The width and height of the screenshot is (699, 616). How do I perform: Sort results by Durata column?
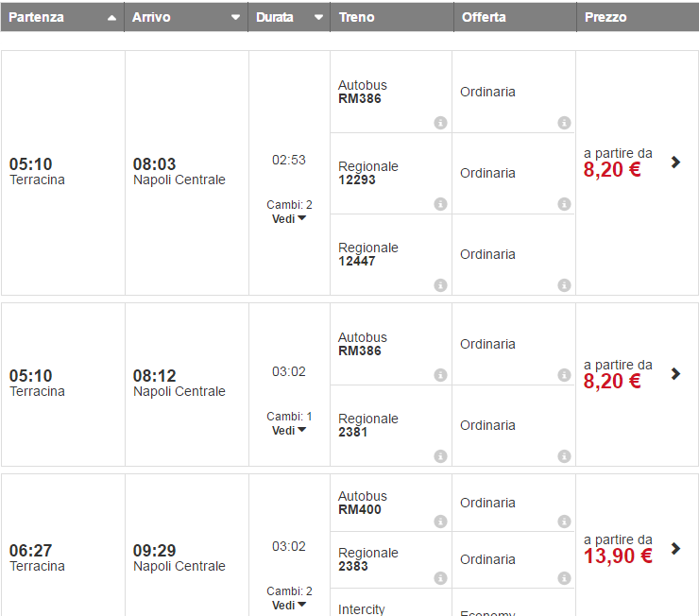[x=288, y=17]
